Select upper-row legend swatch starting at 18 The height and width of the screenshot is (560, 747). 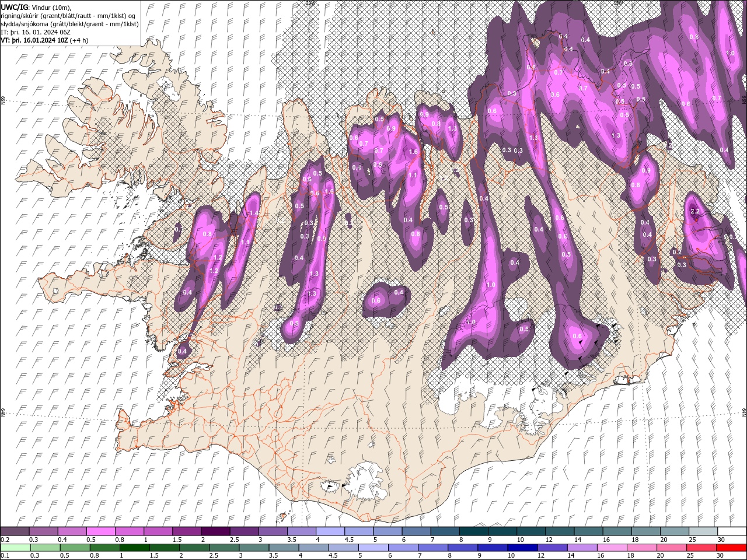pos(645,531)
